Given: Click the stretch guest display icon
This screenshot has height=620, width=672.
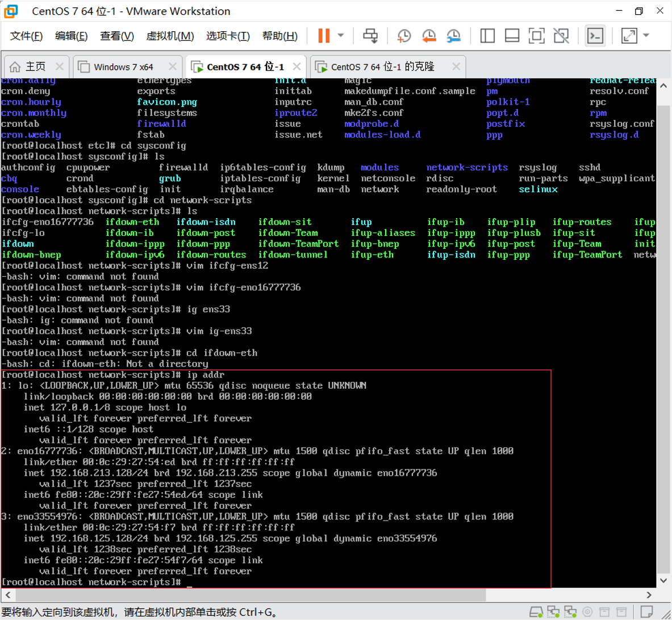Looking at the screenshot, I should click(629, 36).
